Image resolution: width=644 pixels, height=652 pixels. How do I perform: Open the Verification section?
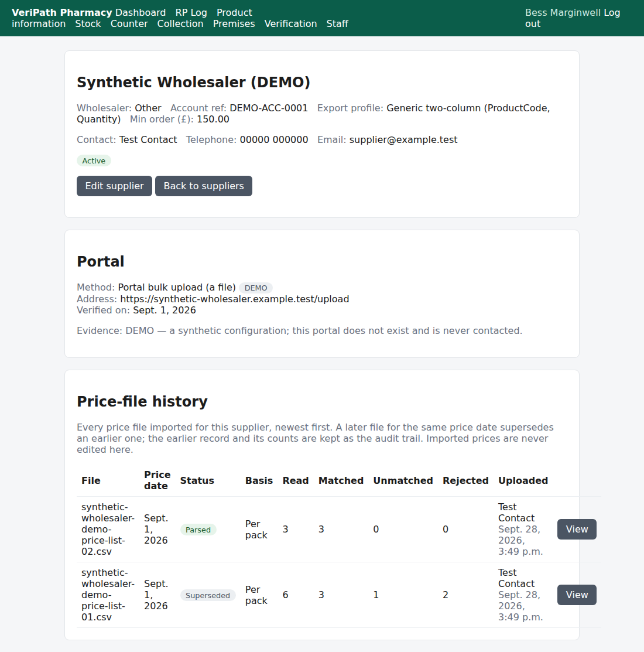coord(290,23)
